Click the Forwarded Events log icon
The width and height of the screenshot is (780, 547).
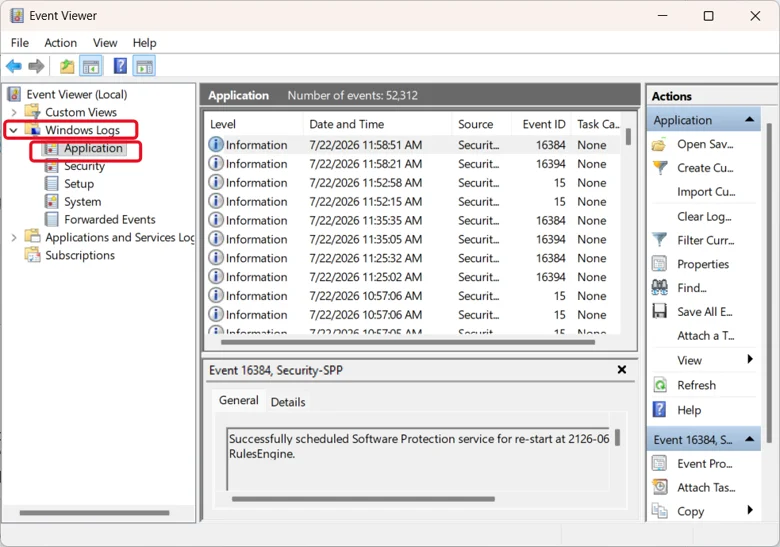pyautogui.click(x=52, y=219)
